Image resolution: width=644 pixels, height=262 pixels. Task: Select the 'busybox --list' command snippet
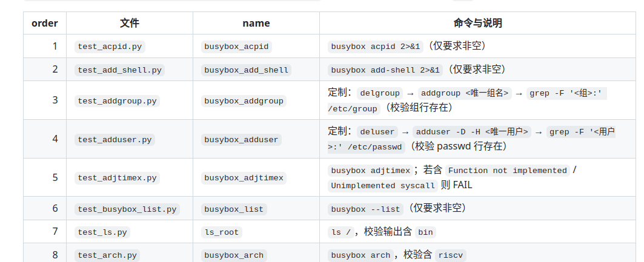pyautogui.click(x=365, y=209)
